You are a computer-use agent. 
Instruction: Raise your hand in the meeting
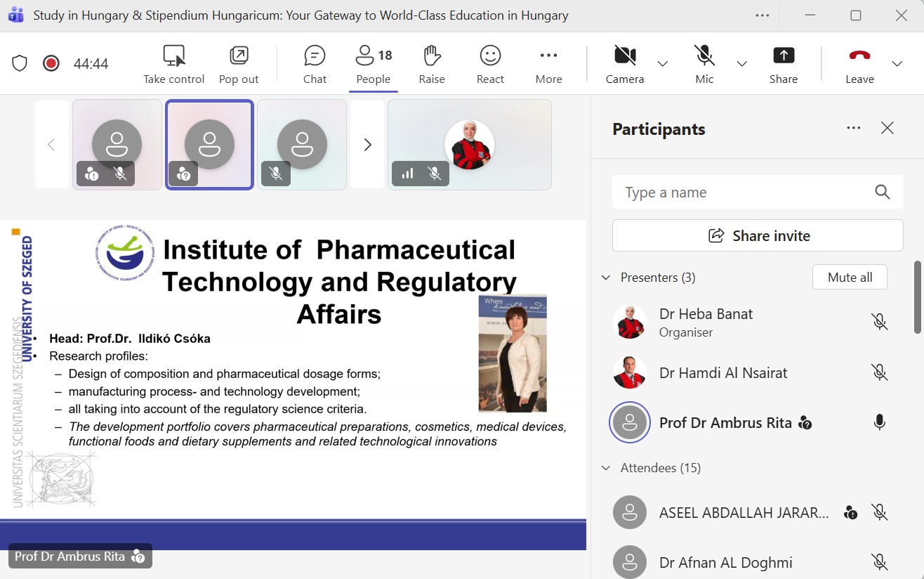[432, 64]
